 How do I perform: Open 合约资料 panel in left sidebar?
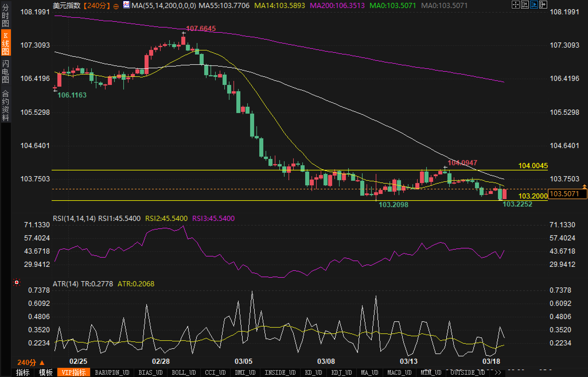point(5,105)
